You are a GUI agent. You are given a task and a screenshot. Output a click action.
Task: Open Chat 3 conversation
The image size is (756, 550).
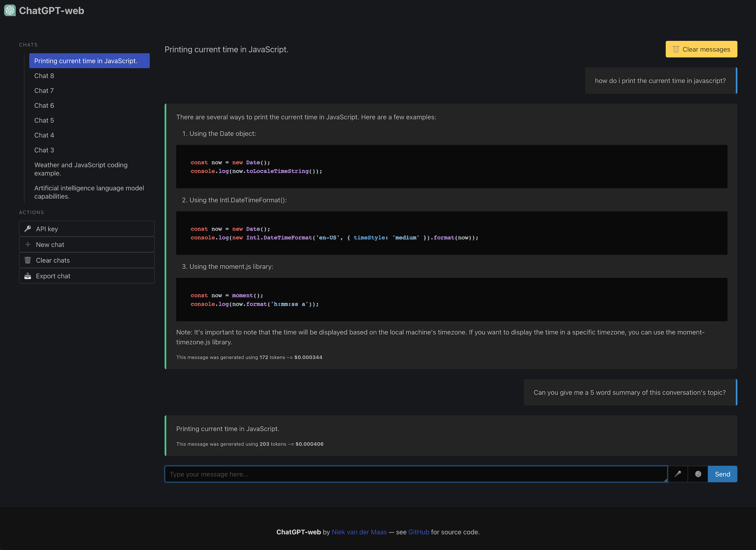coord(43,150)
